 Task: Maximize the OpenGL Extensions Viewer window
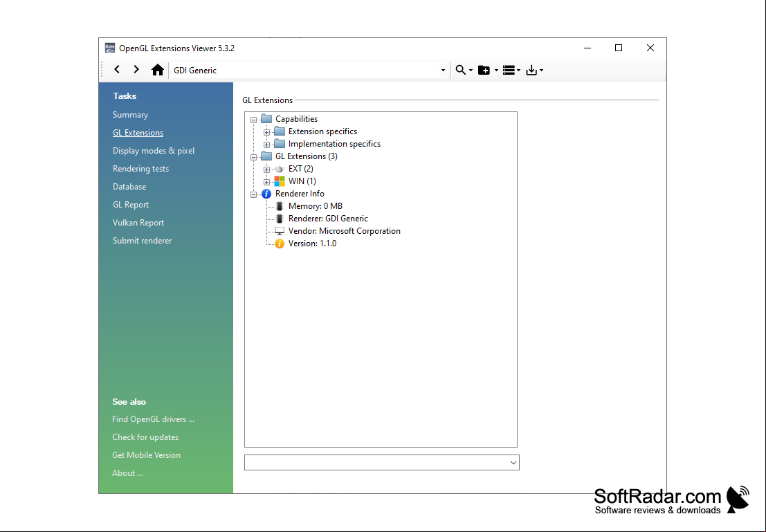[619, 48]
